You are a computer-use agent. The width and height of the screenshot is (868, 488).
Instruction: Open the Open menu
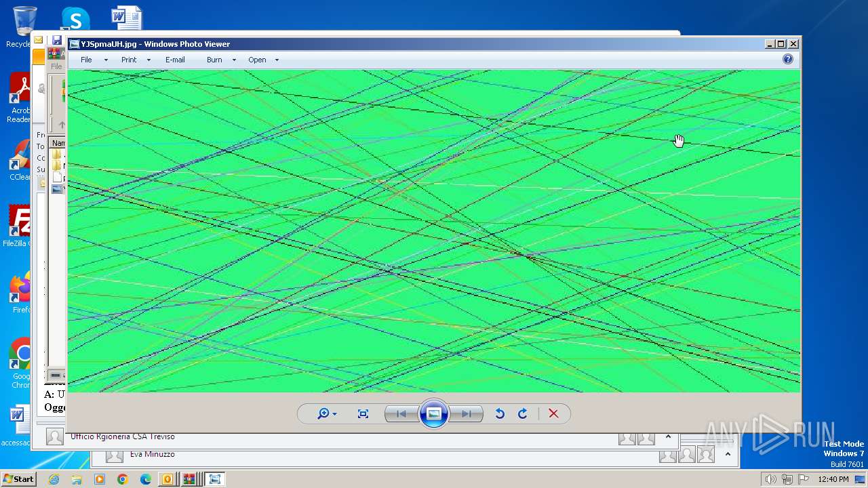(257, 60)
